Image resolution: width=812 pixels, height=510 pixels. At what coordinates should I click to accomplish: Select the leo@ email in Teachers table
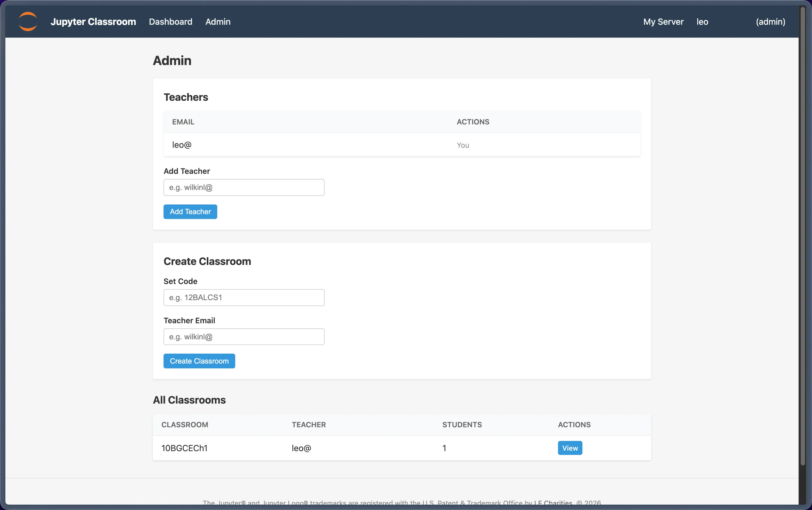click(x=182, y=145)
